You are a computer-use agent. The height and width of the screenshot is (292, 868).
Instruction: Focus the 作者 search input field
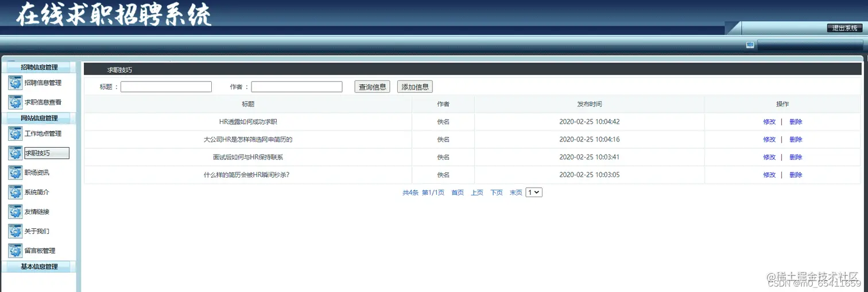tap(297, 87)
